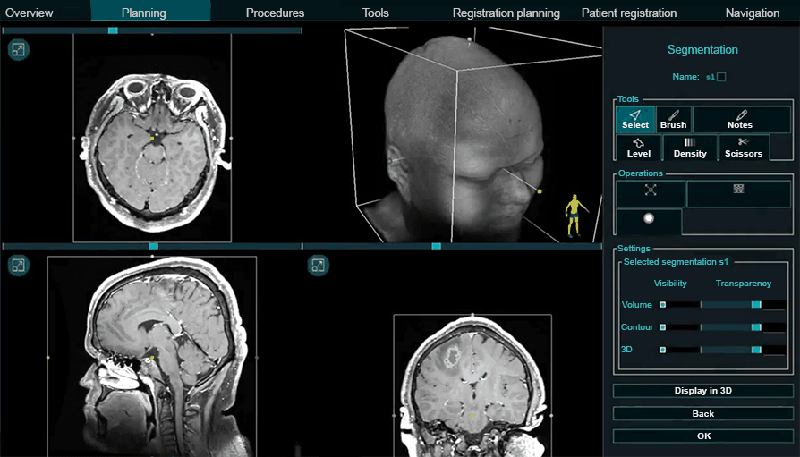Open the Patient registration tab
The height and width of the screenshot is (457, 800).
pyautogui.click(x=629, y=13)
